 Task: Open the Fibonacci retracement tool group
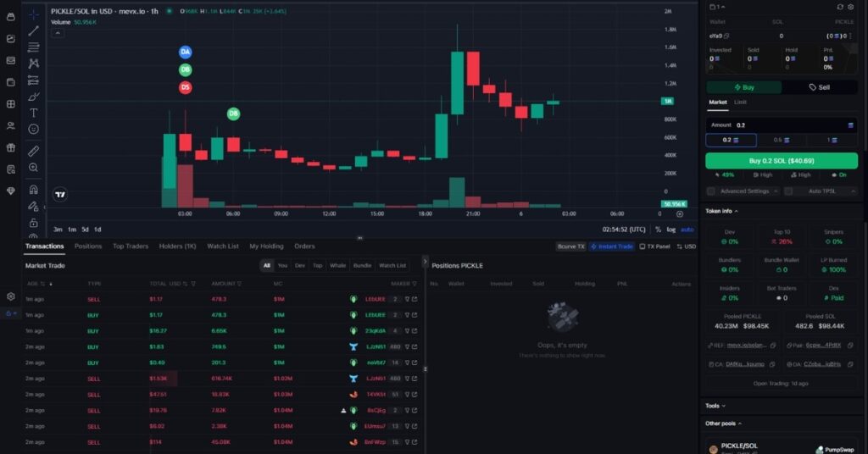[33, 47]
